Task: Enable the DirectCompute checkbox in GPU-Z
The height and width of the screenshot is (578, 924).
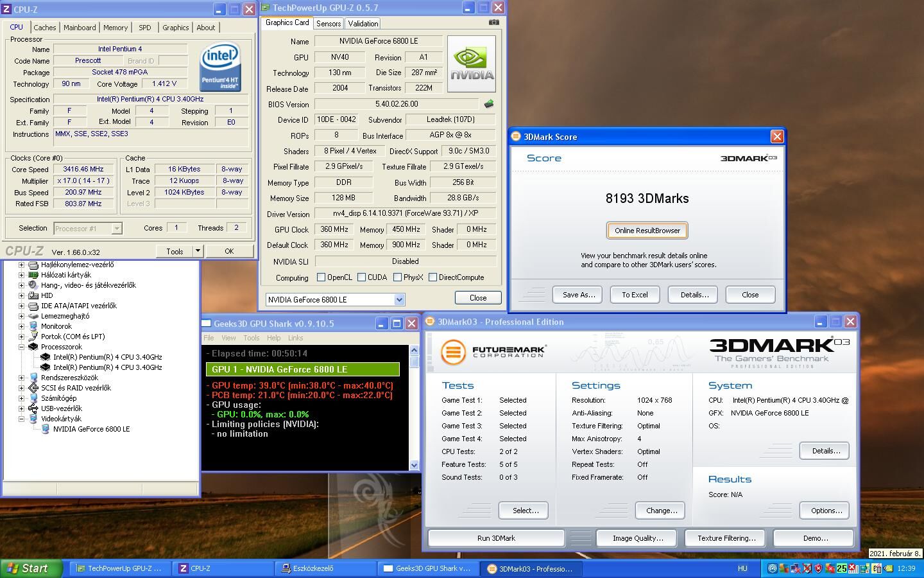Action: pyautogui.click(x=433, y=277)
